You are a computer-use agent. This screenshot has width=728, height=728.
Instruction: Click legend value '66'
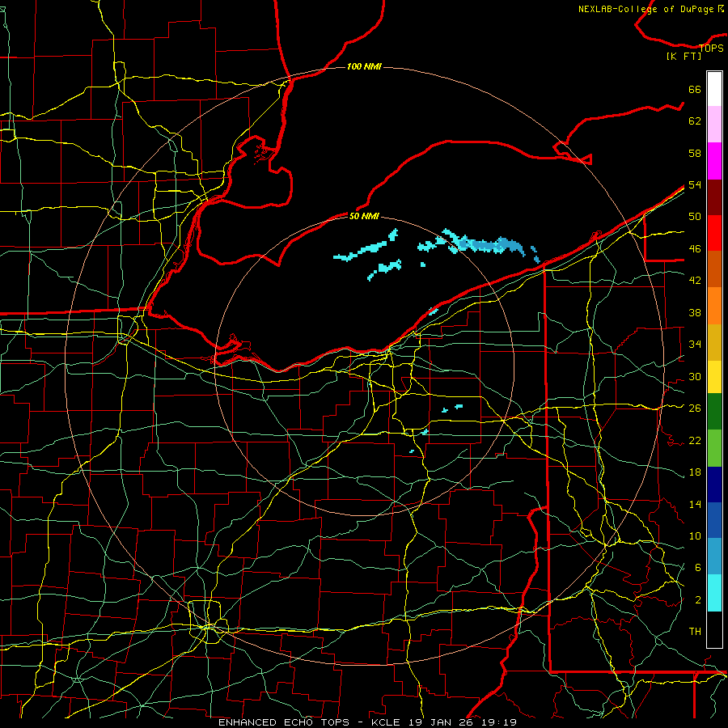(x=695, y=89)
